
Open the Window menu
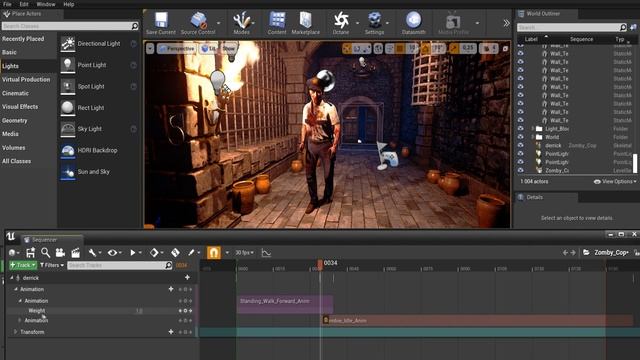[46, 4]
